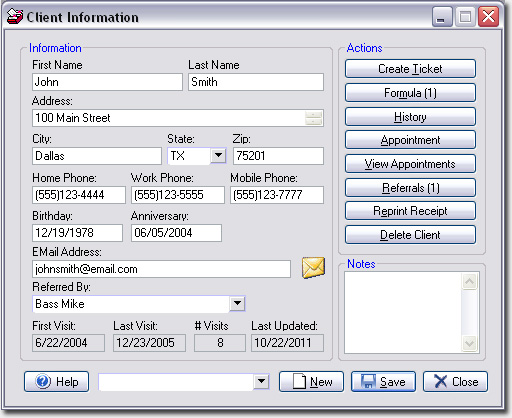This screenshot has height=418, width=512.
Task: View the client History
Action: pyautogui.click(x=410, y=117)
